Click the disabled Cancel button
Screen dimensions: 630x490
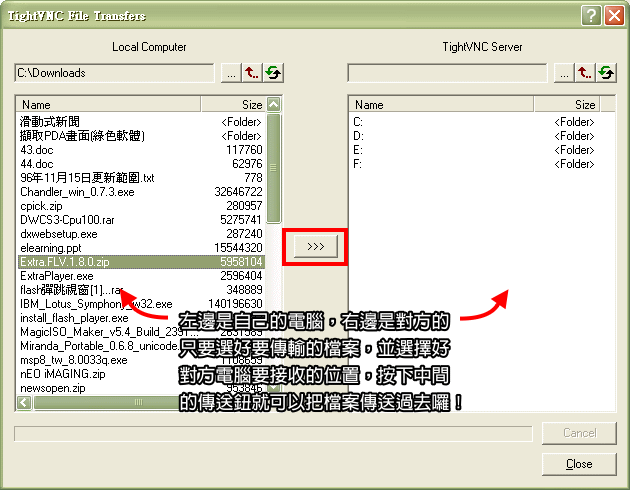pos(579,433)
